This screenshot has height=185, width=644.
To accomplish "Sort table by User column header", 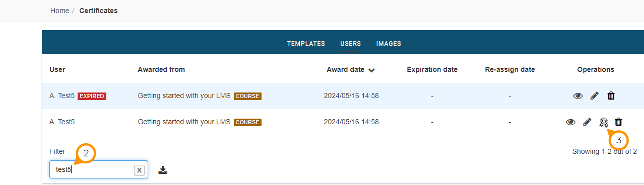I will pos(57,69).
